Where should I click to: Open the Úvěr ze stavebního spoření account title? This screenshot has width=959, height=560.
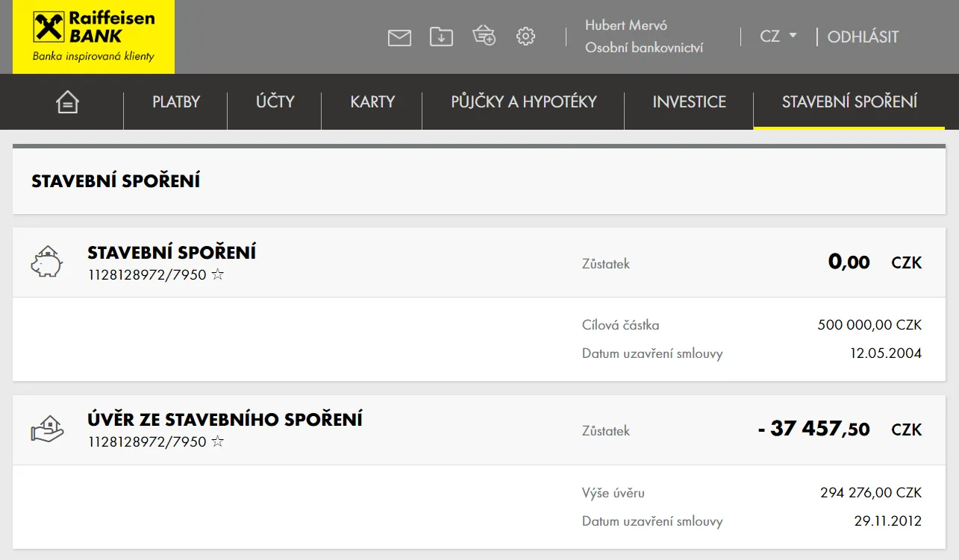pyautogui.click(x=225, y=419)
